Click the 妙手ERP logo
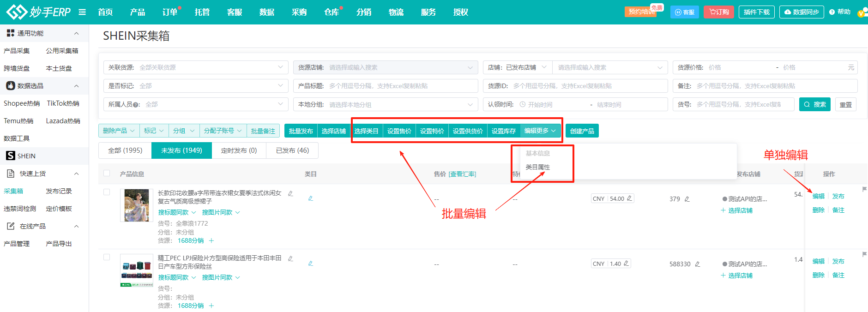 pyautogui.click(x=39, y=12)
